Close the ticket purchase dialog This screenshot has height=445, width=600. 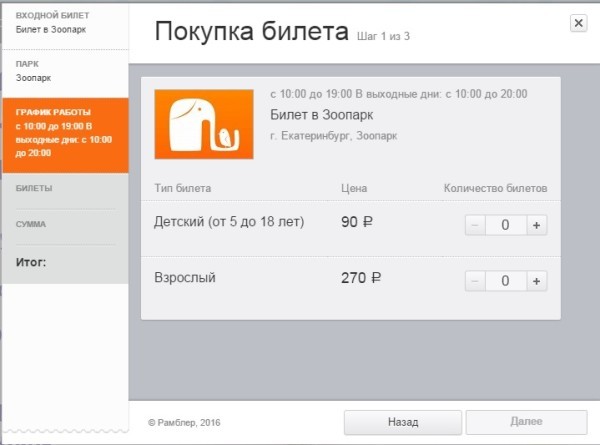578,23
